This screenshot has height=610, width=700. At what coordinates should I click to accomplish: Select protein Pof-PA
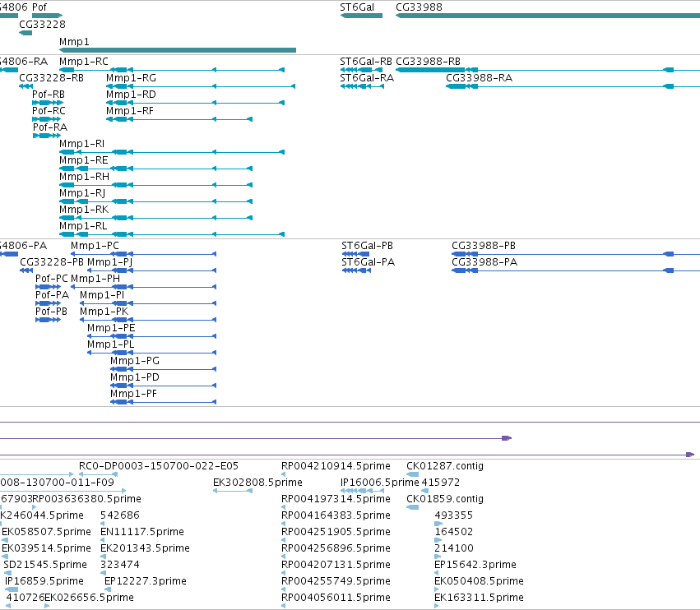point(52,295)
